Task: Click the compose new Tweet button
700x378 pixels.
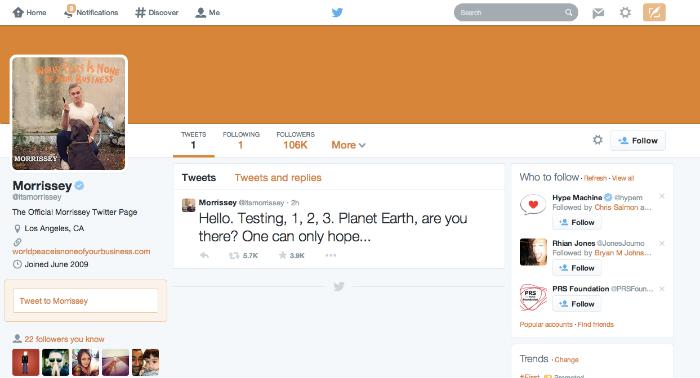Action: 654,12
